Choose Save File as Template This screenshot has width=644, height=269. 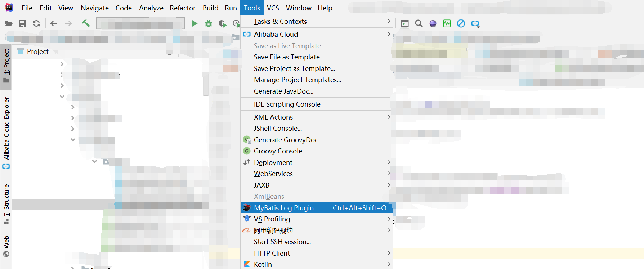coord(317,57)
